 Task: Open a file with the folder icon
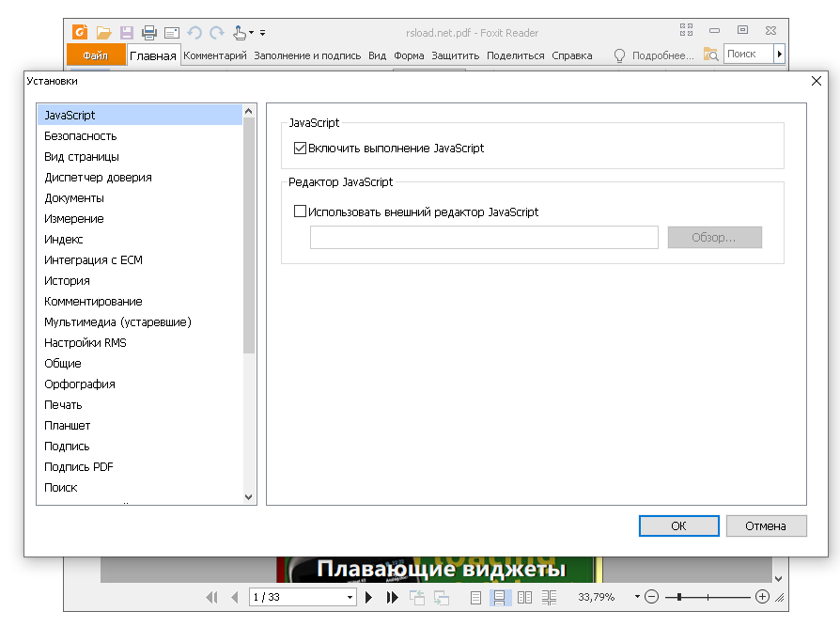(103, 33)
